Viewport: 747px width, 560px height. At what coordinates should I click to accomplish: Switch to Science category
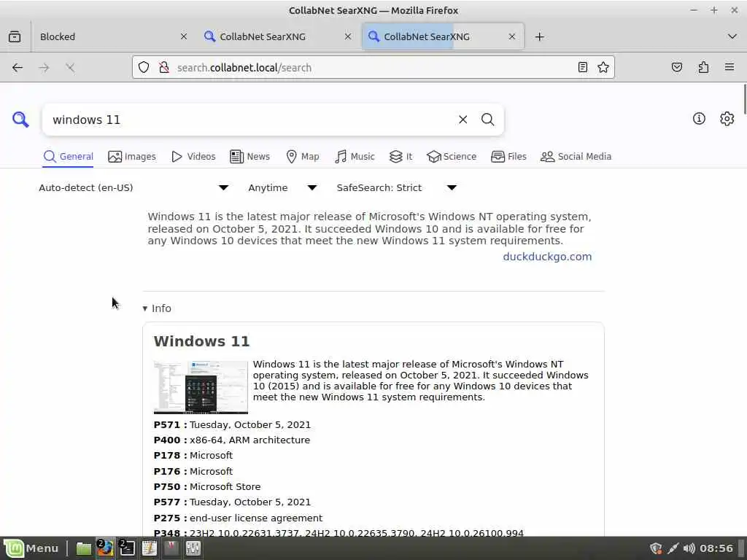[452, 157]
